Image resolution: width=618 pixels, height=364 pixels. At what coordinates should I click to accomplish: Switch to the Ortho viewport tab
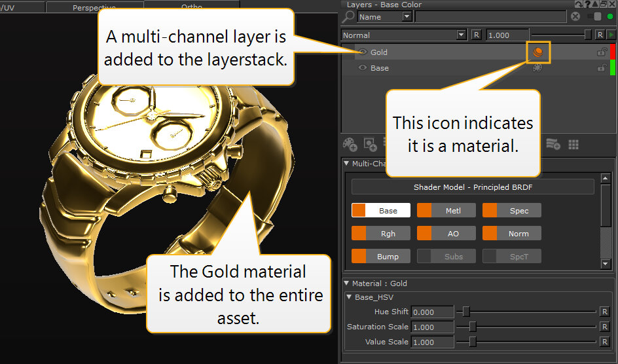pyautogui.click(x=191, y=7)
